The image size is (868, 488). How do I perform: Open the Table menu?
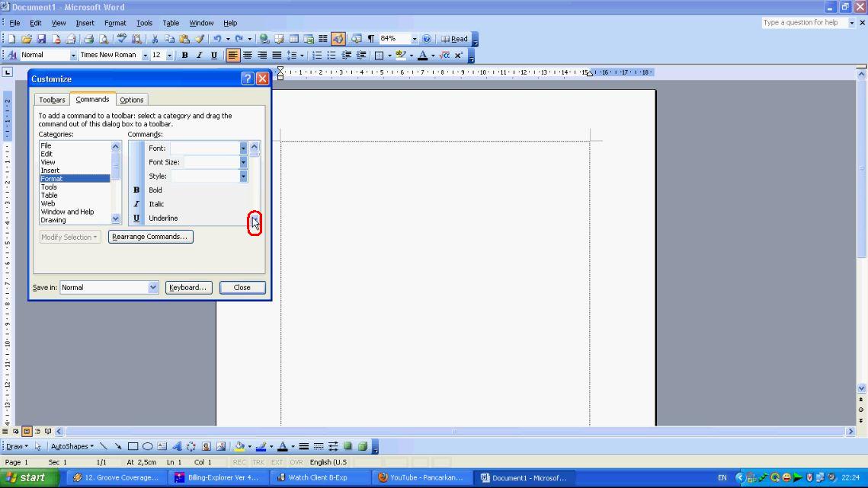(x=171, y=23)
